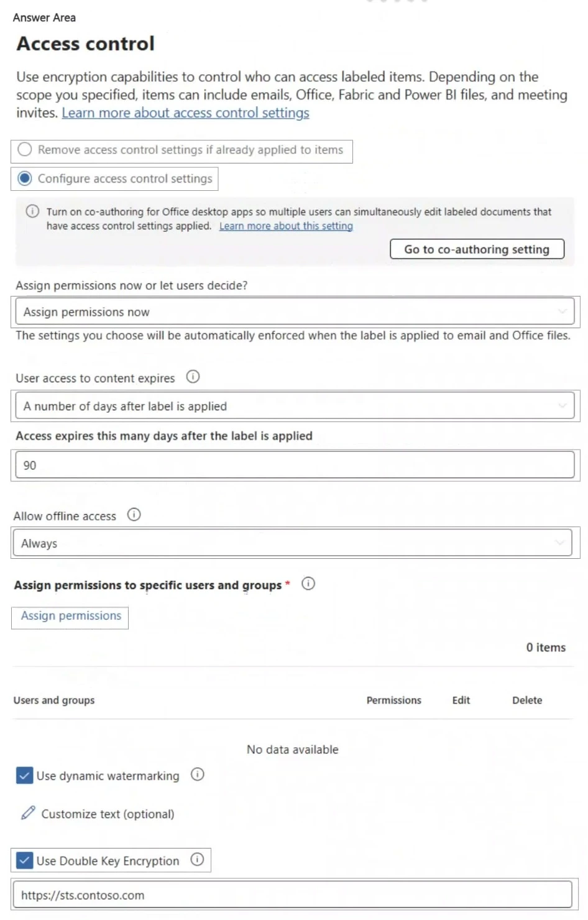
Task: Disable Use Double Key Encryption checkbox
Action: (24, 861)
